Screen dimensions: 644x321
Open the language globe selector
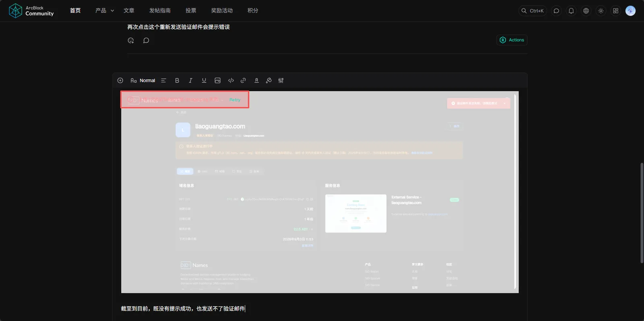click(x=586, y=11)
